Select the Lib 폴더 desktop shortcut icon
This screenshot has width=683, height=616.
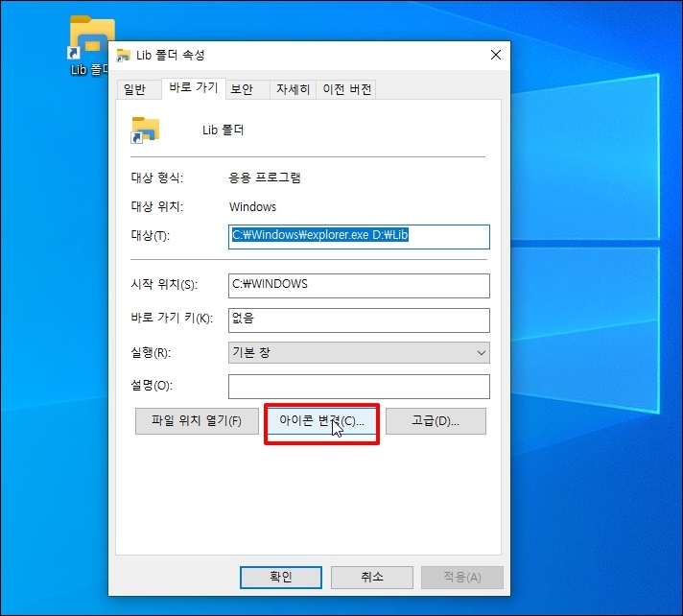(x=89, y=44)
